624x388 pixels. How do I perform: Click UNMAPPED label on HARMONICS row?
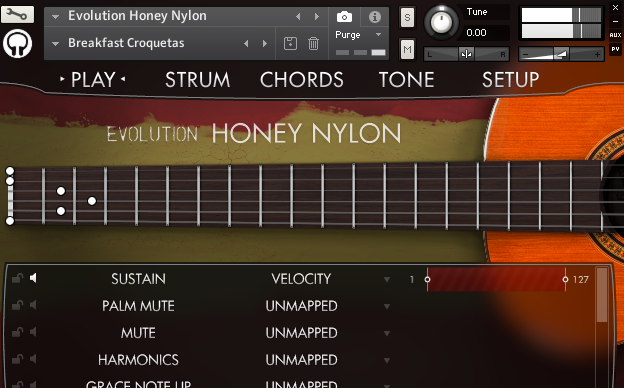pos(301,360)
